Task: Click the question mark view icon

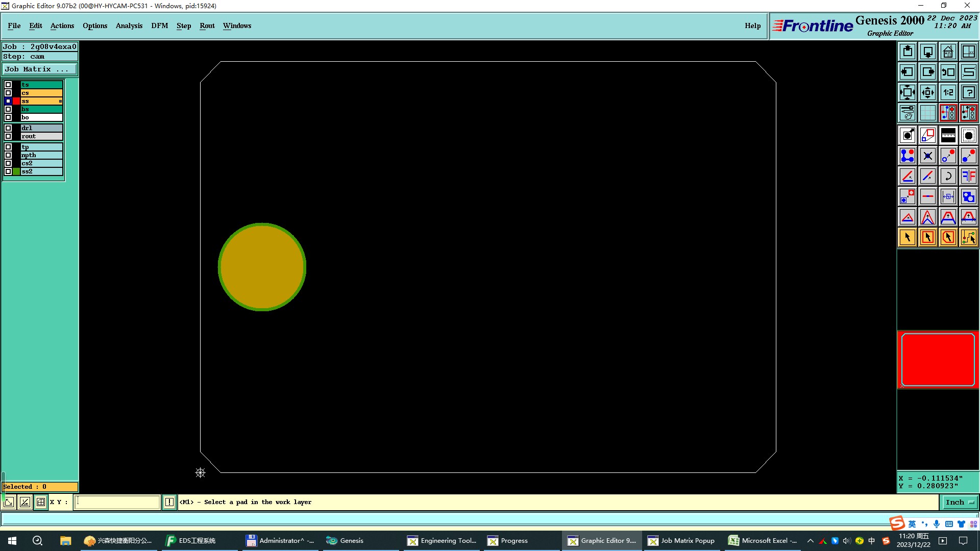Action: [x=968, y=92]
